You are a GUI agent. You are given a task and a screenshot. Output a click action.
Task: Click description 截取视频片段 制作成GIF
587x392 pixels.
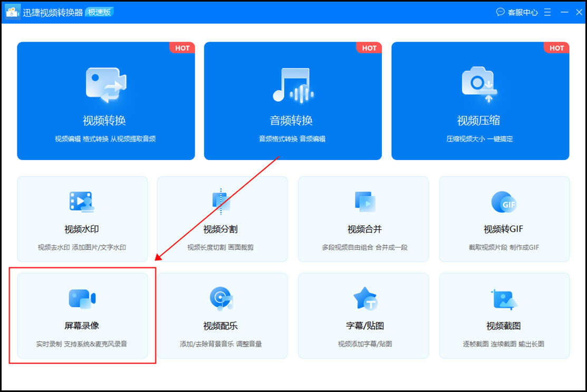(x=504, y=247)
